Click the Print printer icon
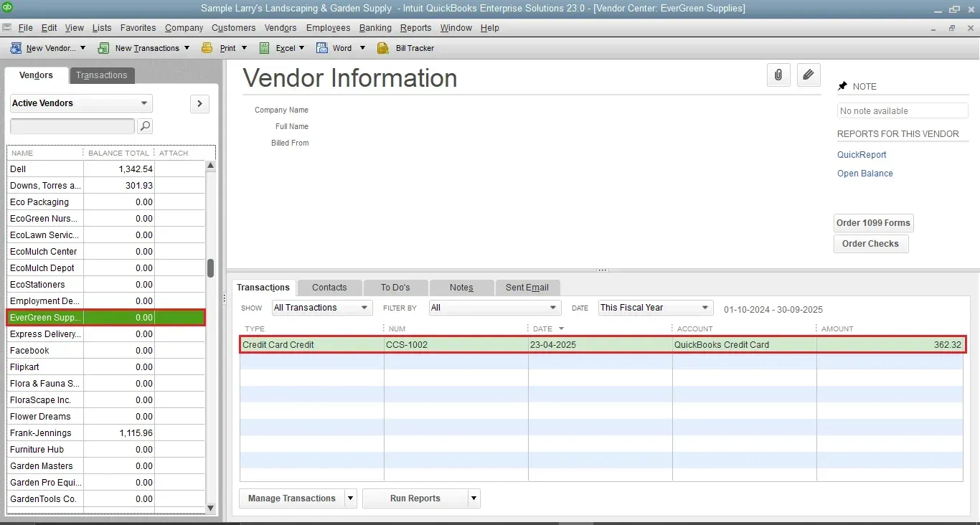 (207, 48)
